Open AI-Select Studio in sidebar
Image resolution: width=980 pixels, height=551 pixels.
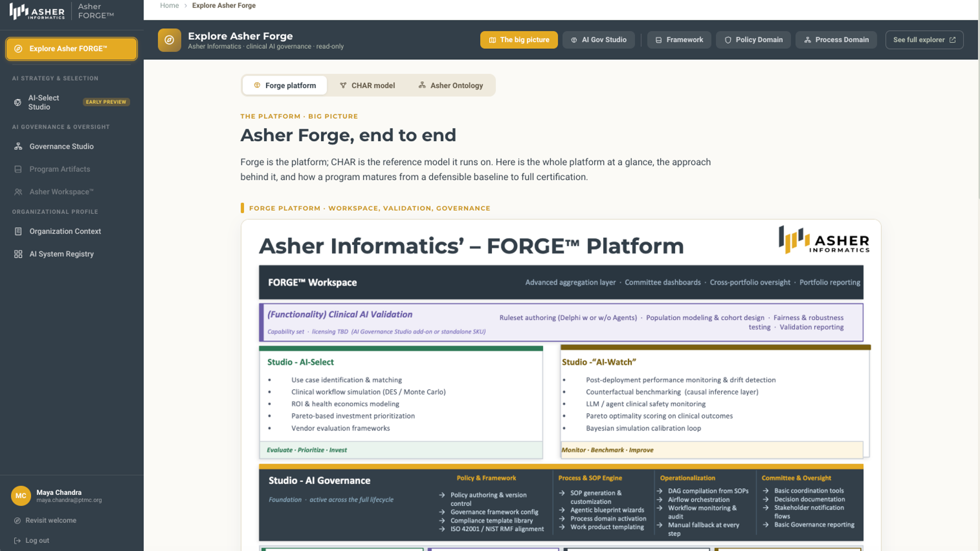point(71,102)
